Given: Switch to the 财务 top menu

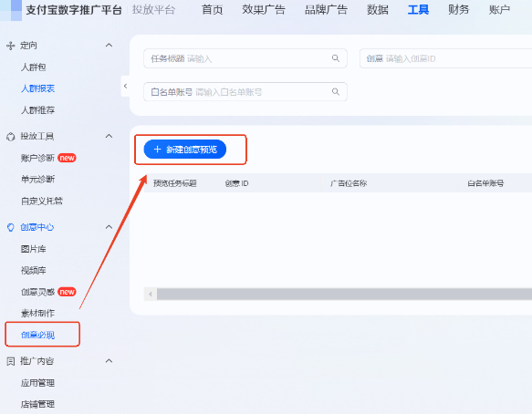Looking at the screenshot, I should click(458, 10).
